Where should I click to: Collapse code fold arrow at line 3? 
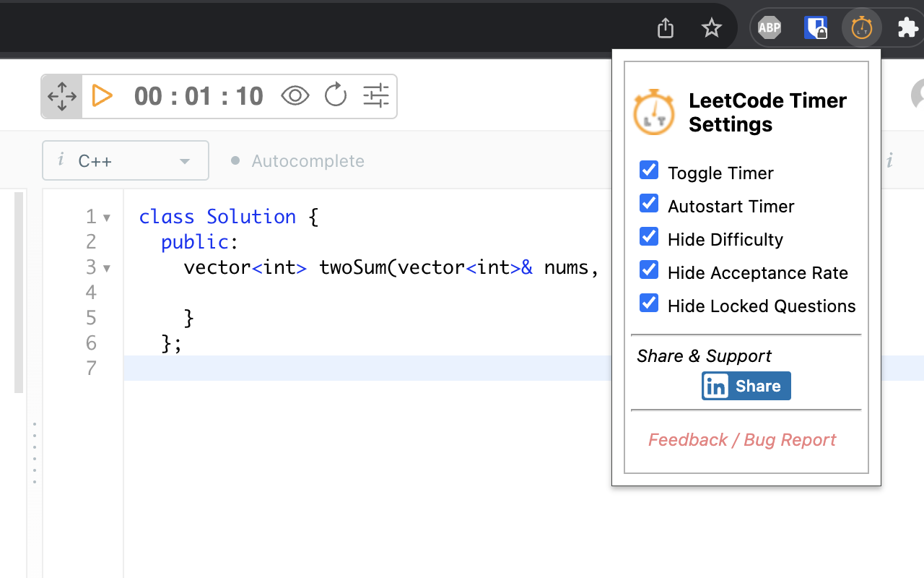click(x=107, y=268)
